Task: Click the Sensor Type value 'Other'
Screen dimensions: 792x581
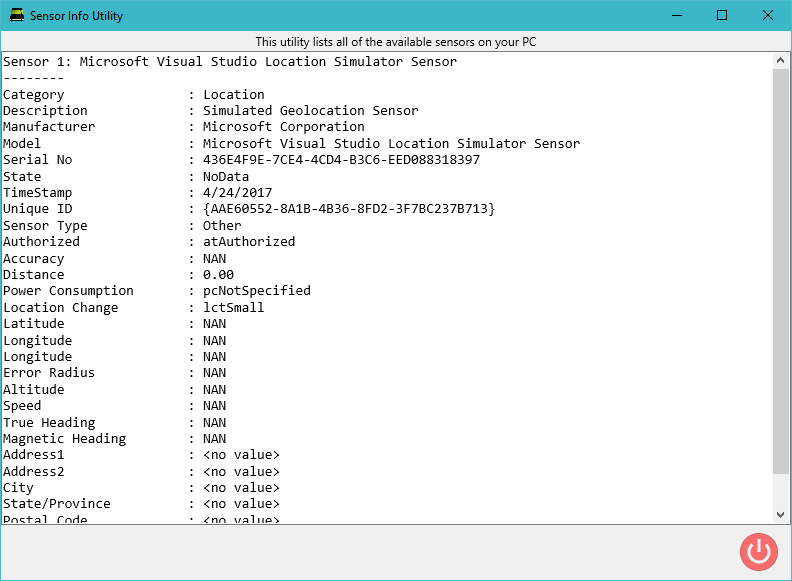Action: click(222, 225)
